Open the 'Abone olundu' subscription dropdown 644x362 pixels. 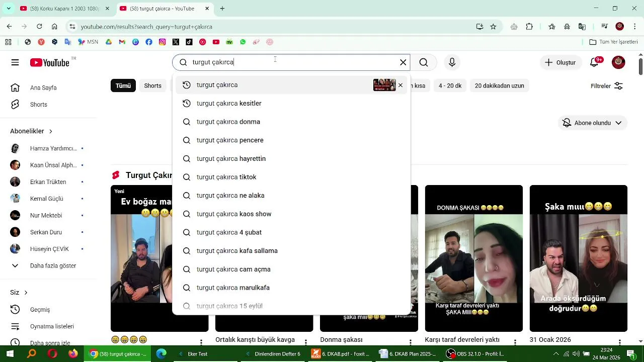tap(593, 123)
